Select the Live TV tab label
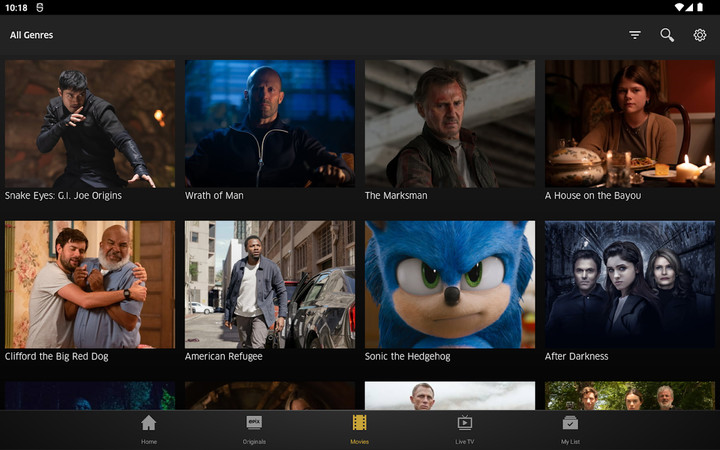The image size is (720, 450). coord(465,442)
